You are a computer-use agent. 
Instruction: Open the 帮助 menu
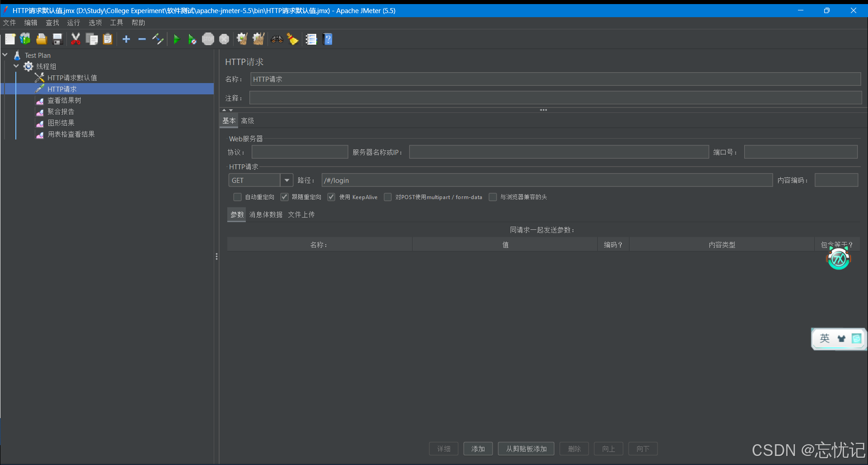pyautogui.click(x=138, y=23)
